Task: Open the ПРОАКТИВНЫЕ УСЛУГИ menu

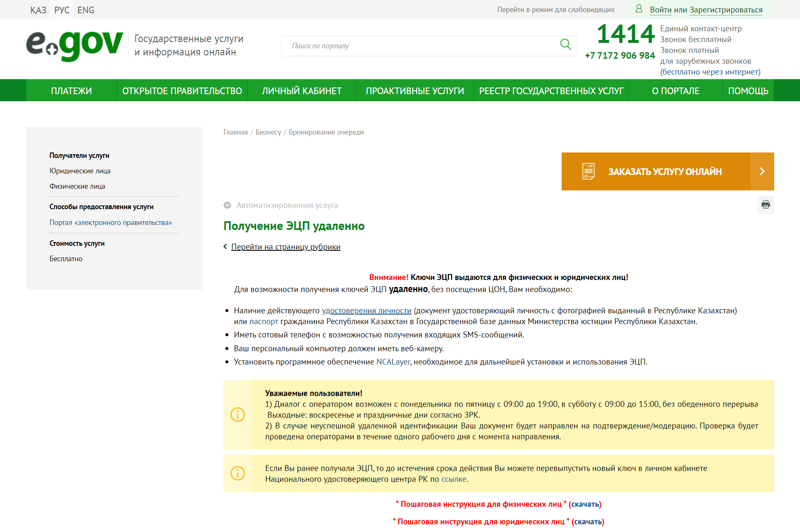Action: [415, 91]
